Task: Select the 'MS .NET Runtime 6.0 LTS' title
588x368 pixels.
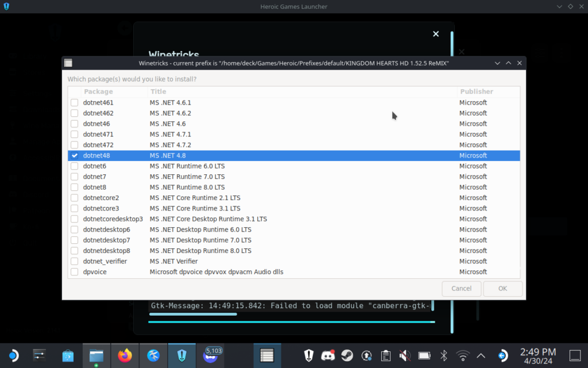Action: click(x=187, y=166)
